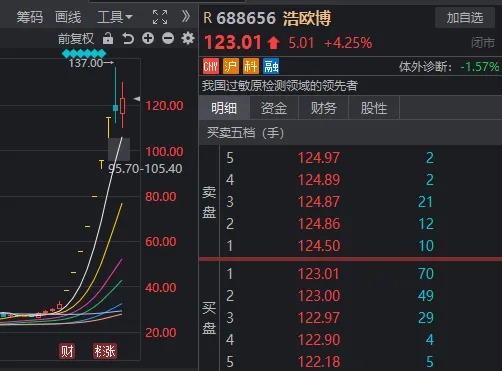The image size is (502, 371).
Task: Toggle the 前复权 price adjustment option
Action: tap(76, 39)
